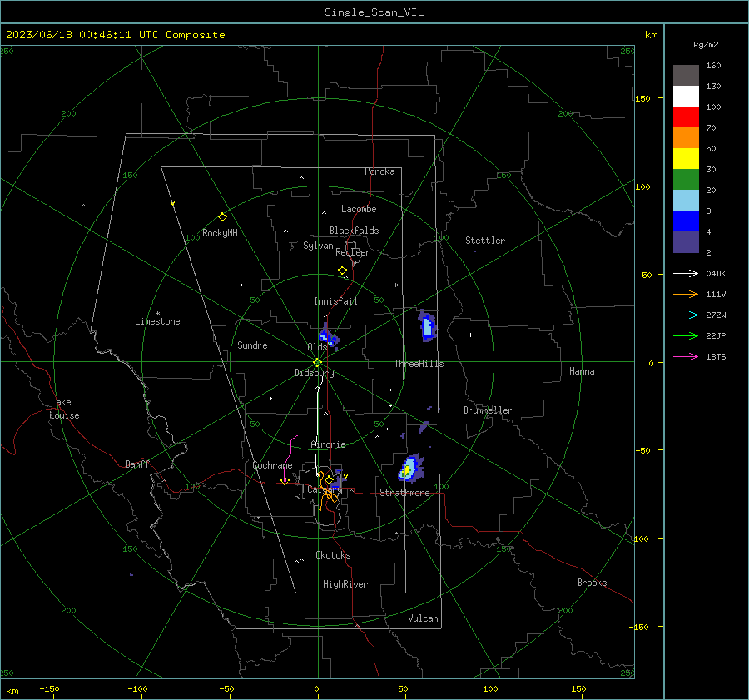Click the yellow diamond marker near Cochrane
Viewport: 749px width, 700px height.
(285, 481)
